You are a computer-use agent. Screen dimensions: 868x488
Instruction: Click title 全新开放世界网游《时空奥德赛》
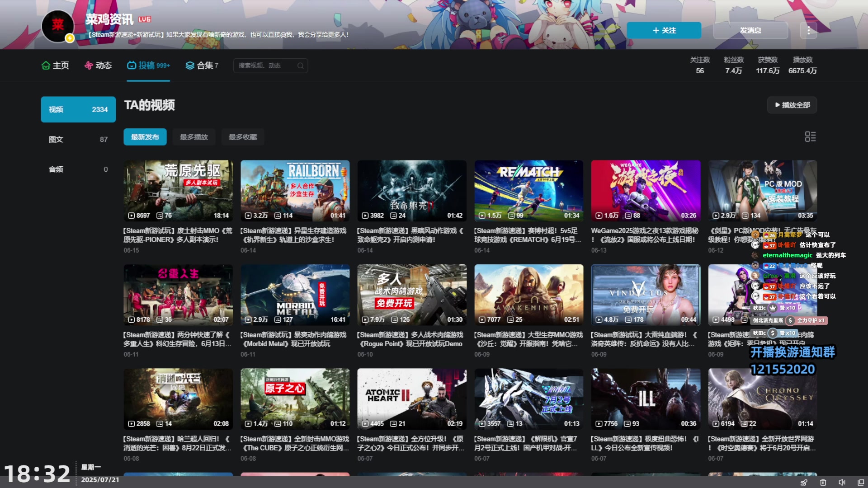pyautogui.click(x=762, y=443)
